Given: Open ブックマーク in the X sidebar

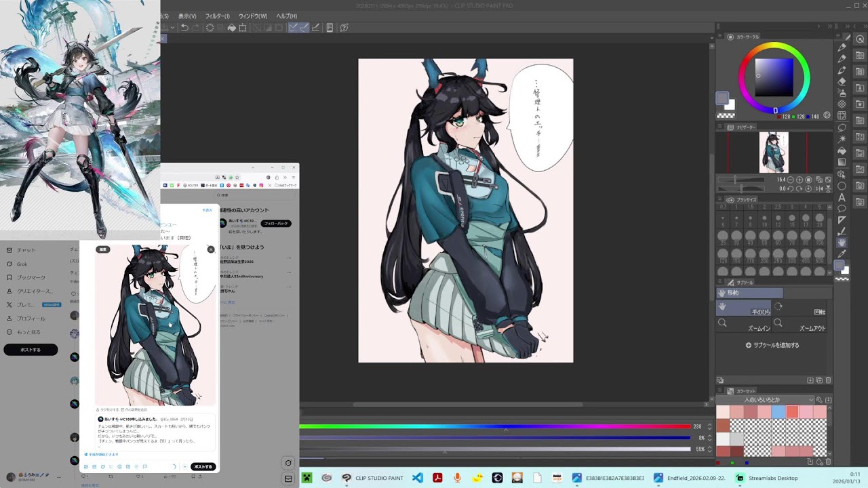Looking at the screenshot, I should click(x=31, y=277).
